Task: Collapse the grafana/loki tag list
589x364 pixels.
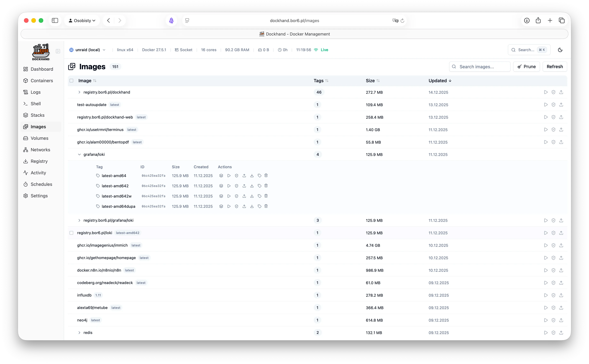Action: coord(79,154)
